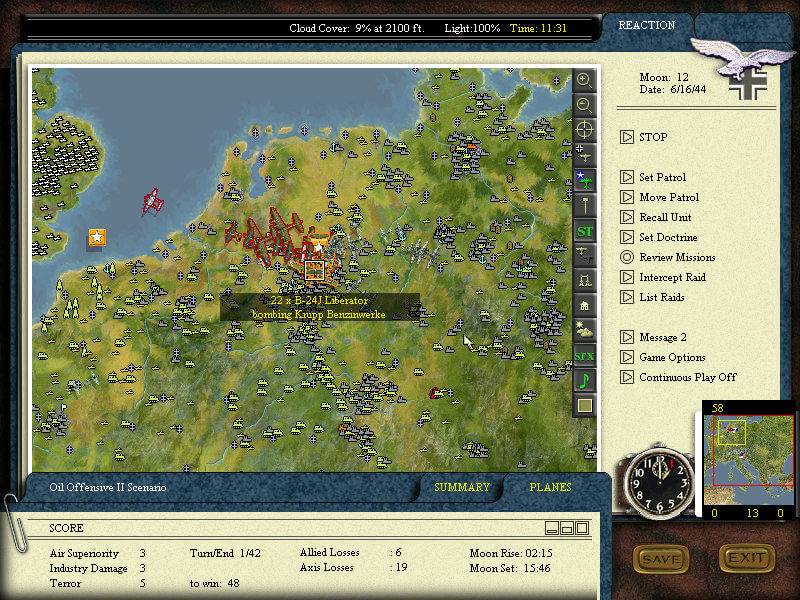
Task: Click the Light:100% readout
Action: (x=472, y=29)
